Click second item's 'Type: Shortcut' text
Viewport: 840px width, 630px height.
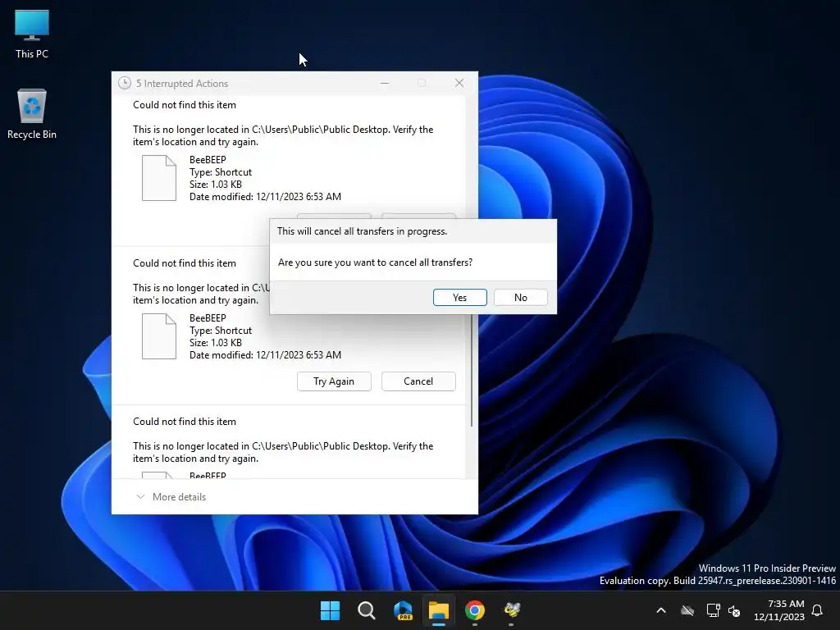pyautogui.click(x=221, y=331)
